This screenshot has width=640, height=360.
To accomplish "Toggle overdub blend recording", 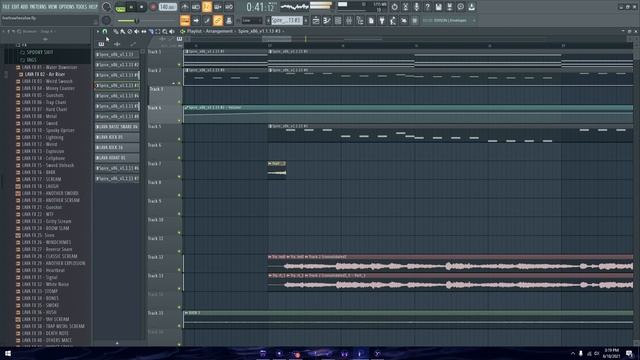I will [218, 7].
